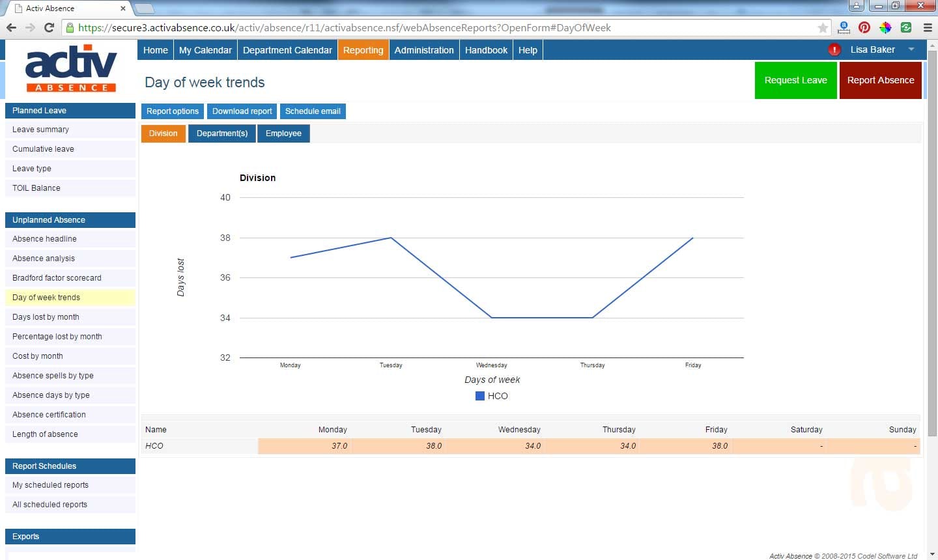938x560 pixels.
Task: Open My scheduled reports
Action: click(x=50, y=485)
